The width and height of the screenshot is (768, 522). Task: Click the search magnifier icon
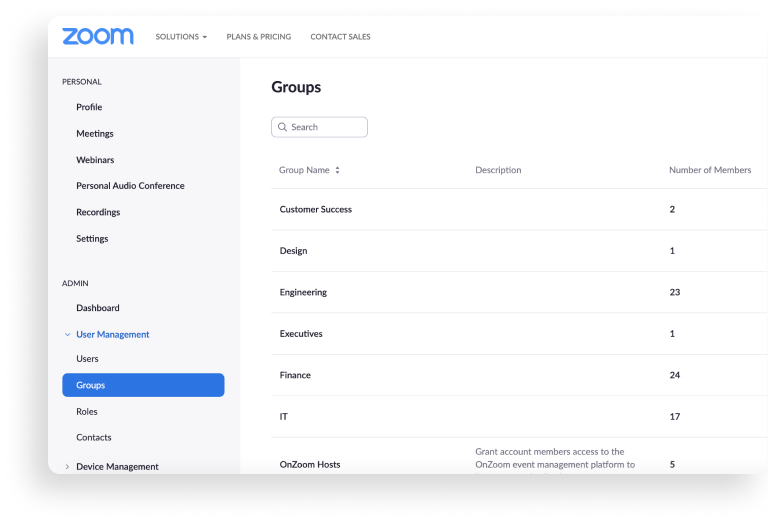click(x=282, y=127)
